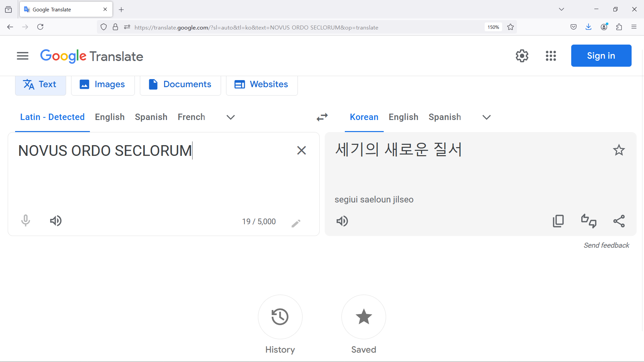Choose Spanish as source language

151,117
